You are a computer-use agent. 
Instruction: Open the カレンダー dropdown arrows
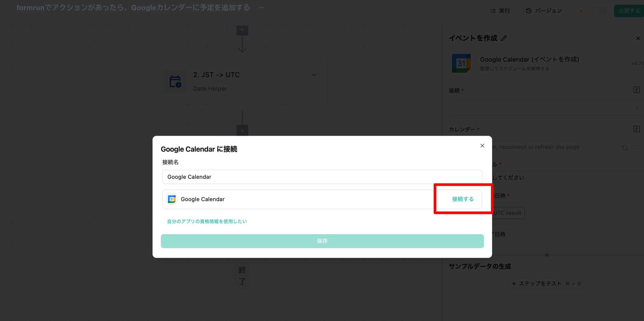[637, 147]
